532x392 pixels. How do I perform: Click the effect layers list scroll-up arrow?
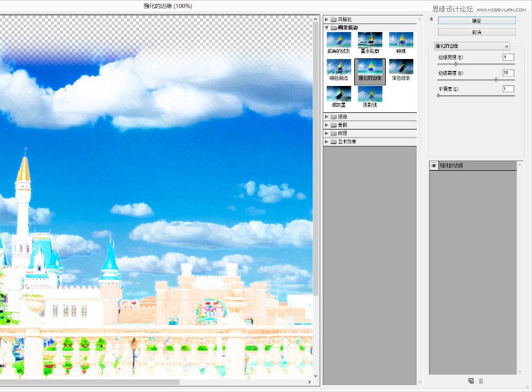519,164
